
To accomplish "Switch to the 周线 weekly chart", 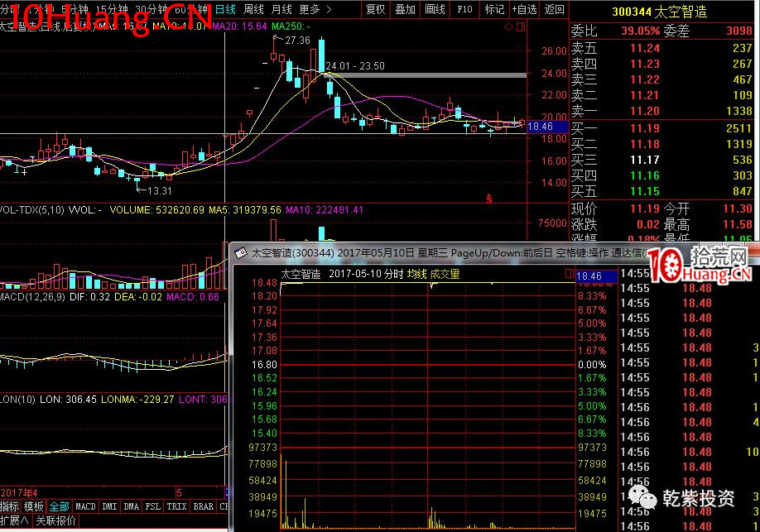I will pyautogui.click(x=253, y=9).
